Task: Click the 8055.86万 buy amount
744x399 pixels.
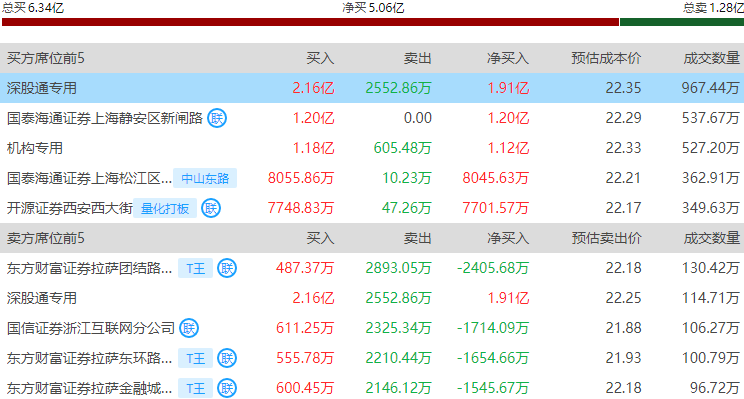Action: click(301, 178)
